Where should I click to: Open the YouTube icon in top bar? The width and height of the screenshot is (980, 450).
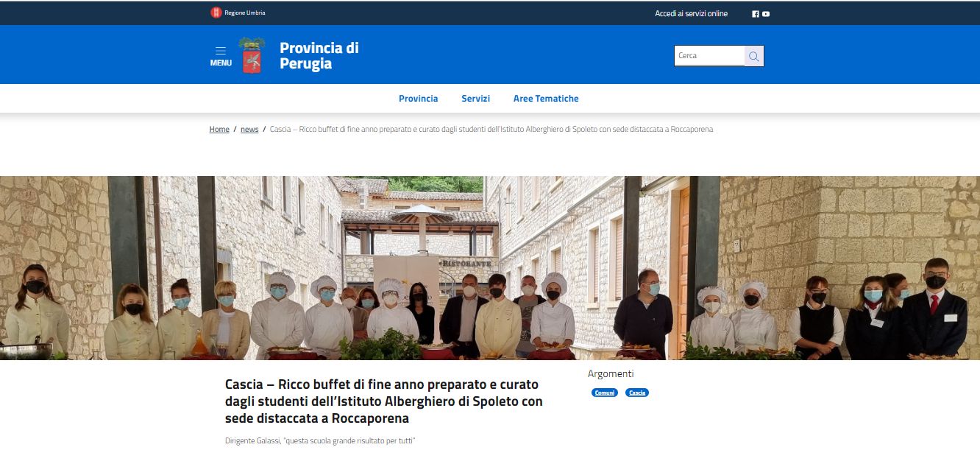pyautogui.click(x=766, y=14)
